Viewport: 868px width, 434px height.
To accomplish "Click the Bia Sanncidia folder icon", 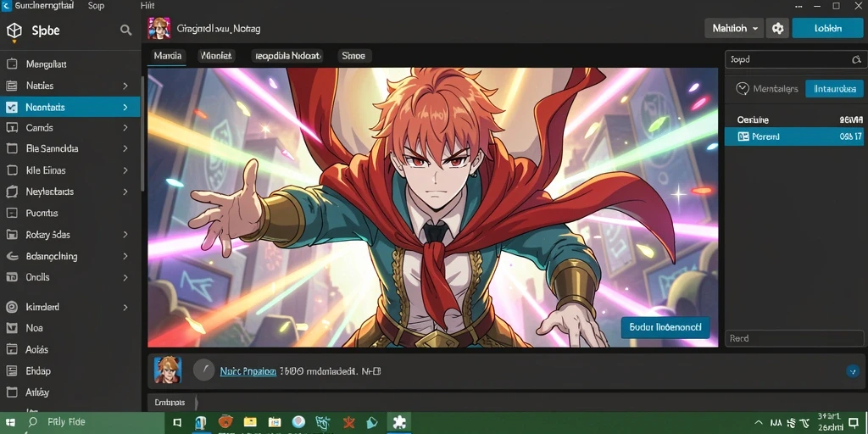I will click(x=12, y=148).
